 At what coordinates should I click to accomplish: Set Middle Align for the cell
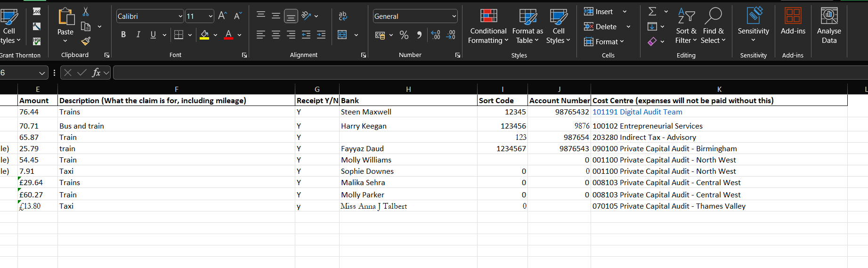click(276, 16)
